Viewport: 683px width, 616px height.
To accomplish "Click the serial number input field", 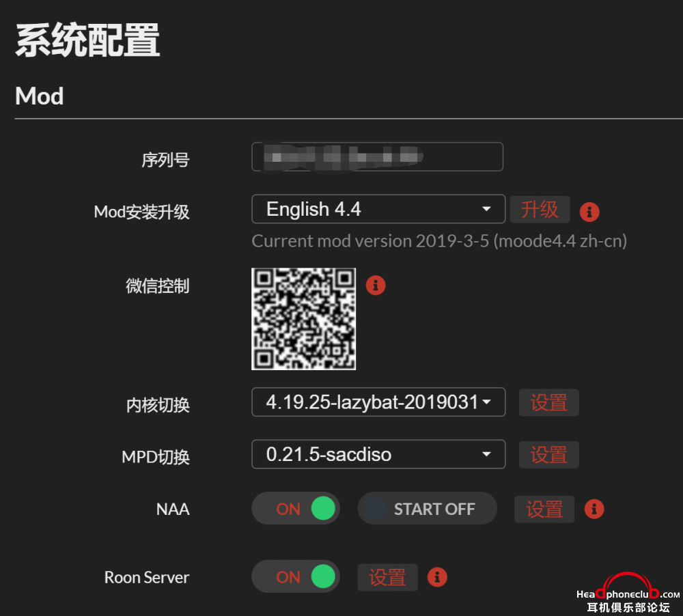I will [x=377, y=157].
